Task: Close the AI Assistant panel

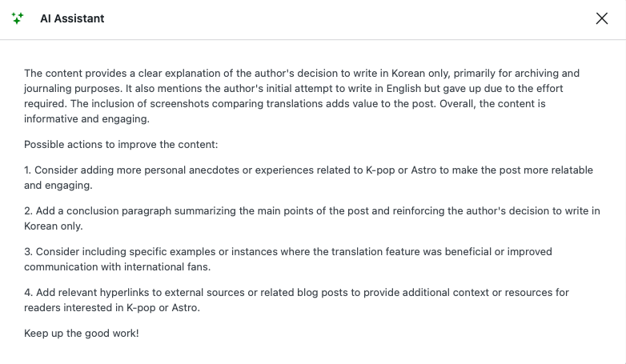Action: (602, 18)
